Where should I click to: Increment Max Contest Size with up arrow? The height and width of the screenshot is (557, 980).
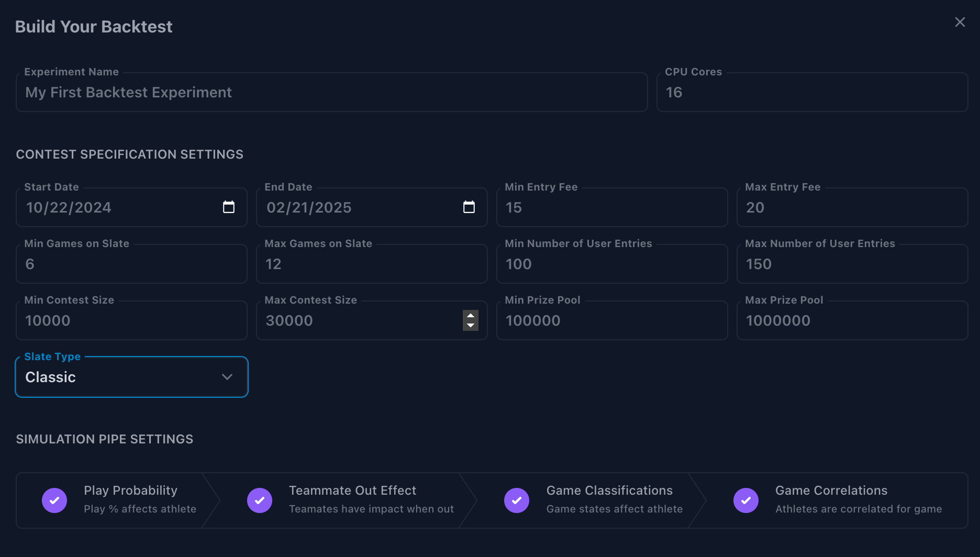(471, 316)
